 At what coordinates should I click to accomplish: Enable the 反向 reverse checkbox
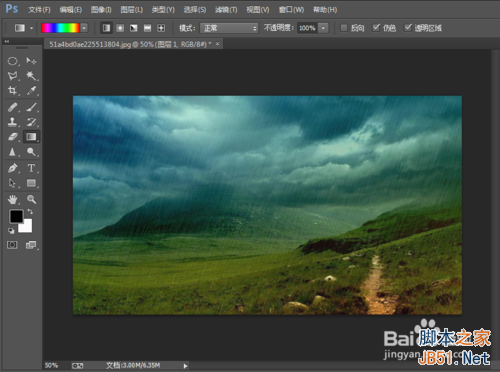pyautogui.click(x=344, y=28)
